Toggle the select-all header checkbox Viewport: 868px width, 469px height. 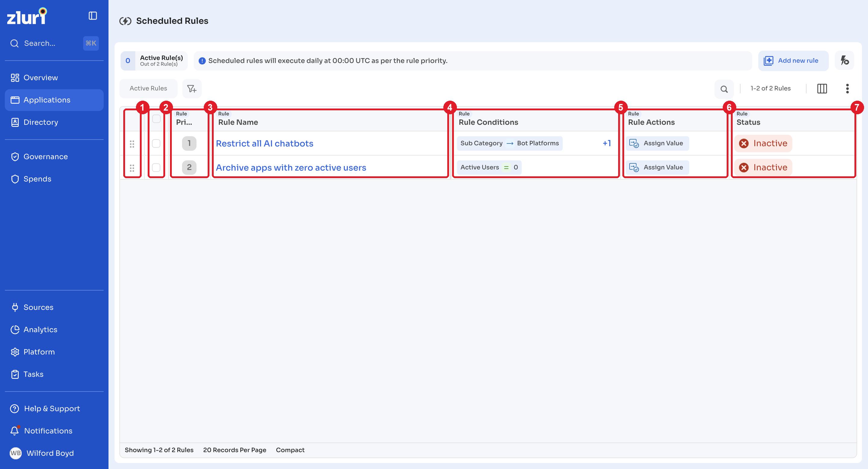coord(156,118)
